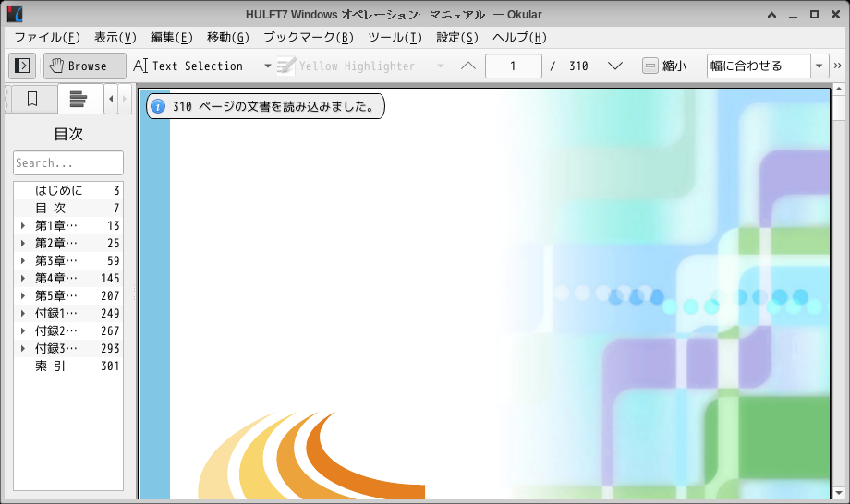
Task: Click keep-above arrow in title bar
Action: point(772,15)
